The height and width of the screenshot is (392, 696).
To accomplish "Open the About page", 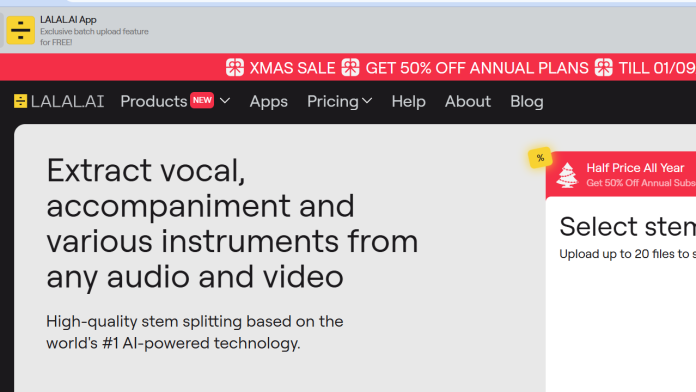I will [468, 101].
